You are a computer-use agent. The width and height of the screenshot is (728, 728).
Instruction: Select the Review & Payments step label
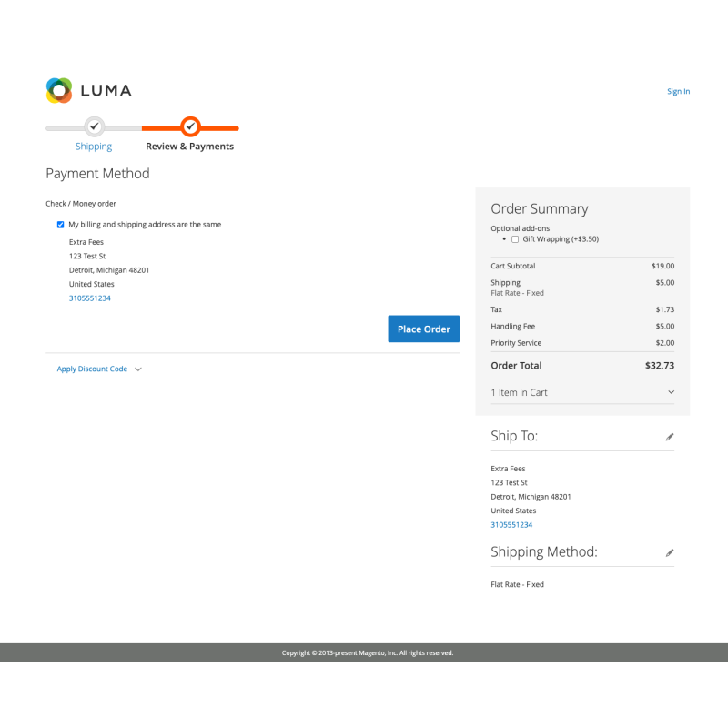pyautogui.click(x=189, y=147)
